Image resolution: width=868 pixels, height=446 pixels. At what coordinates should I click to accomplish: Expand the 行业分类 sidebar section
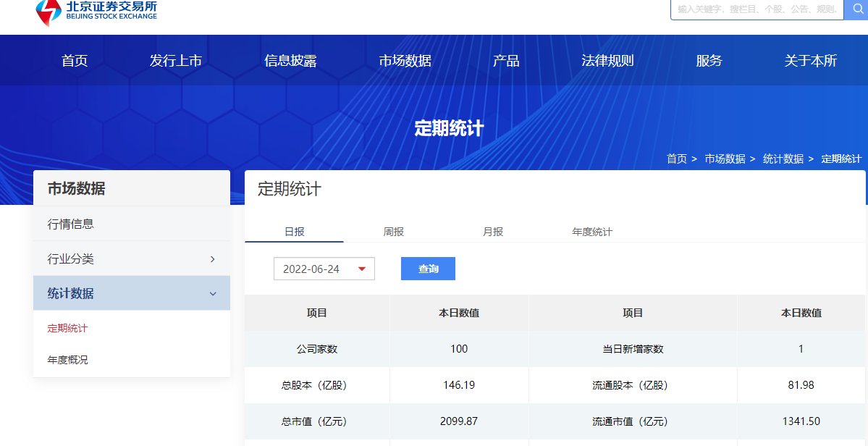[x=131, y=258]
